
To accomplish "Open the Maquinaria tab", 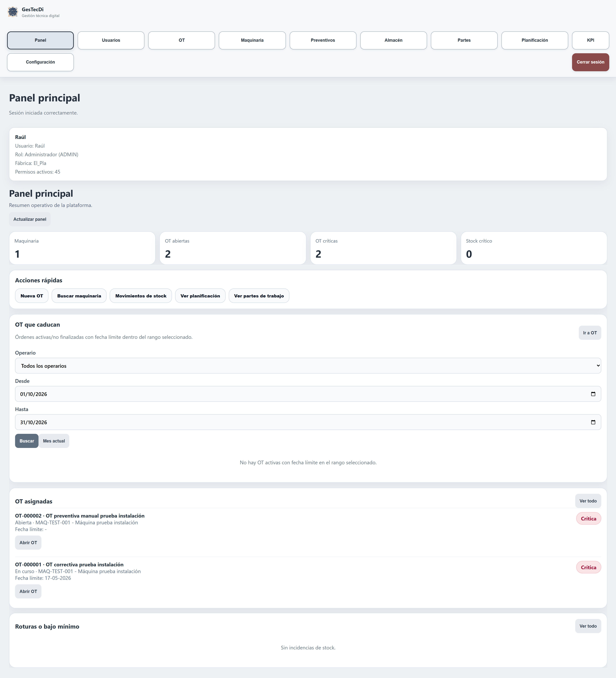I will 252,40.
